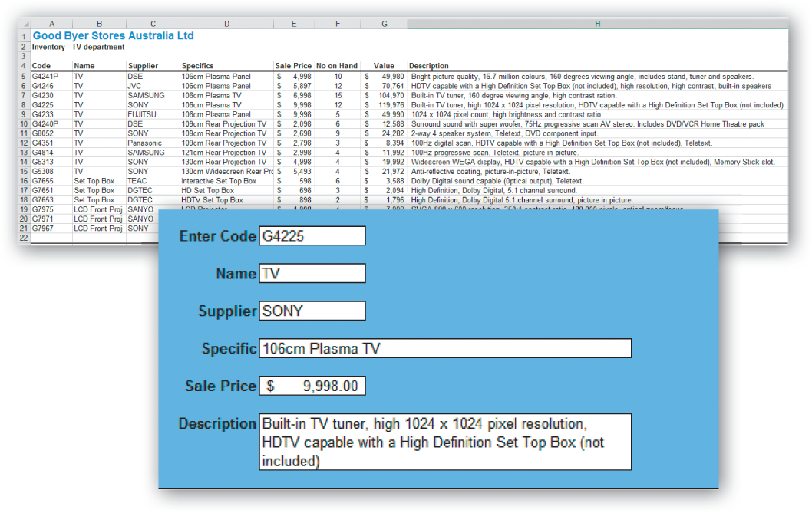Select row header 8
812x513 pixels.
(24, 105)
